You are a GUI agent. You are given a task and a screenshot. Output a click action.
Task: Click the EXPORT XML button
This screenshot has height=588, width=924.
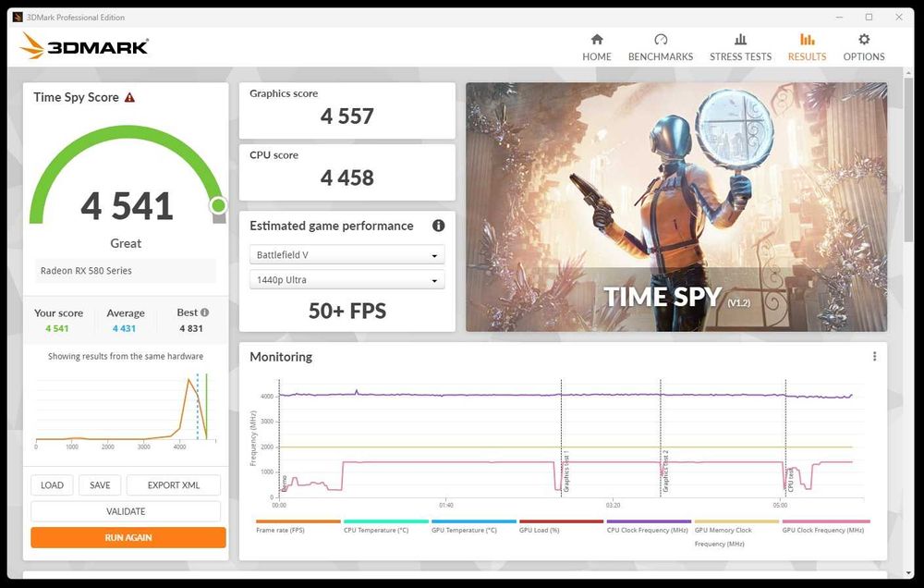[x=174, y=484]
